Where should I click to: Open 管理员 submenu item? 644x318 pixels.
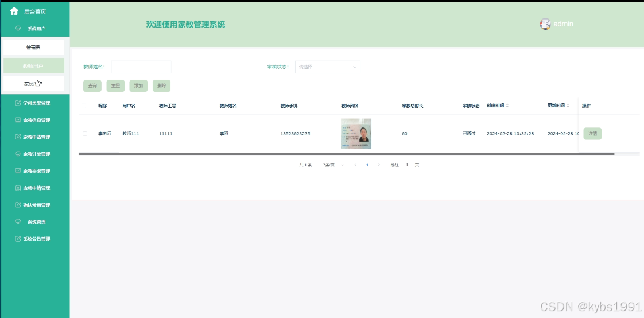[33, 47]
